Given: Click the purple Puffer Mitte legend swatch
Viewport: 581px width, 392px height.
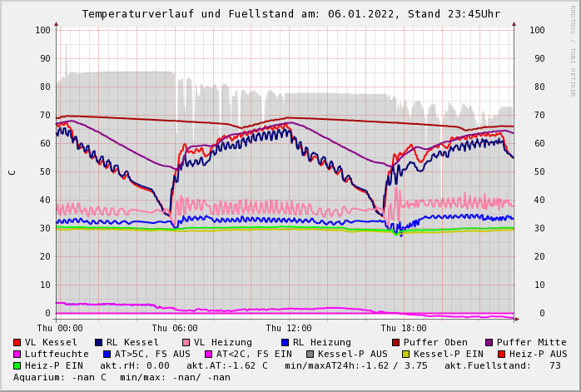Looking at the screenshot, I should (x=489, y=342).
